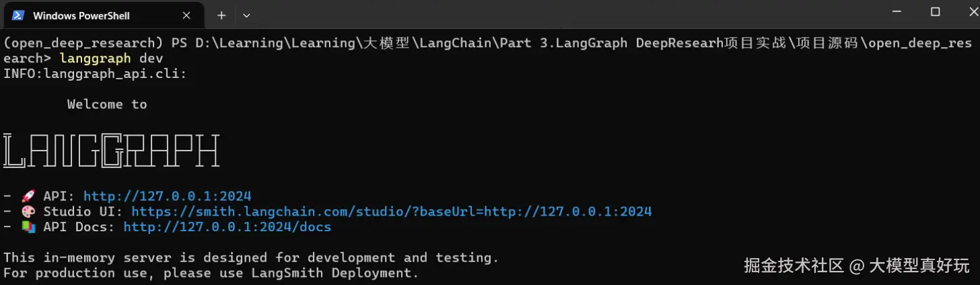Click the empty title bar area
This screenshot has height=285, width=980.
pyautogui.click(x=538, y=15)
